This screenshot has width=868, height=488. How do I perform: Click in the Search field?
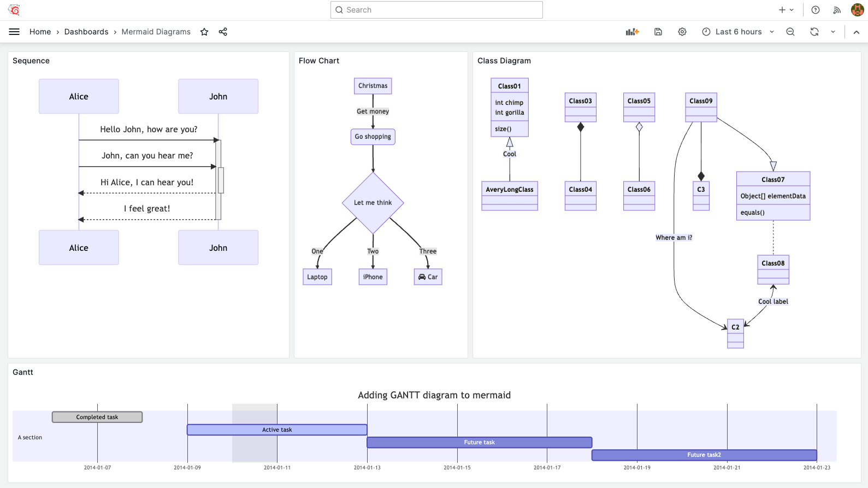(436, 10)
